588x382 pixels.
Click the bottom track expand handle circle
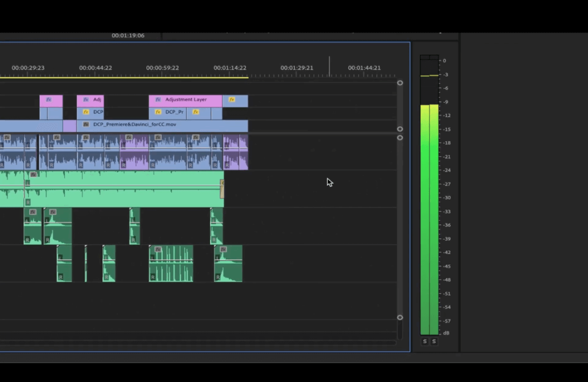pyautogui.click(x=400, y=317)
